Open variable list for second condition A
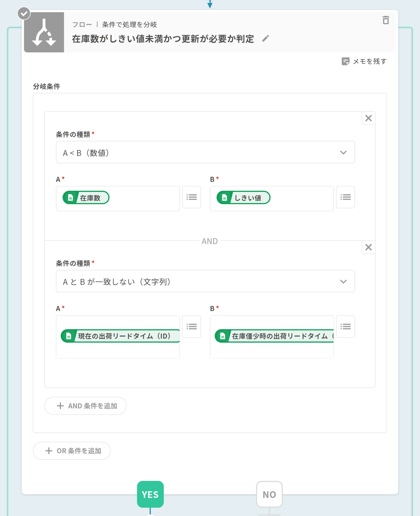 tap(191, 327)
